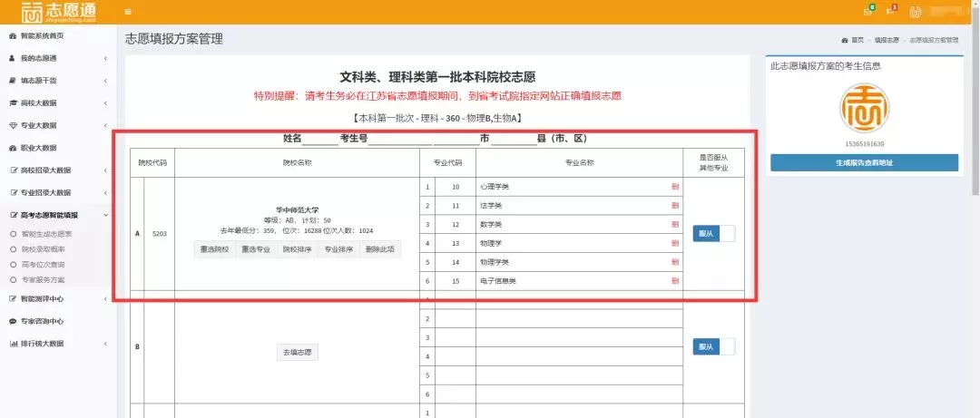
Task: Click the 首页 breadcrumb link
Action: 857,41
